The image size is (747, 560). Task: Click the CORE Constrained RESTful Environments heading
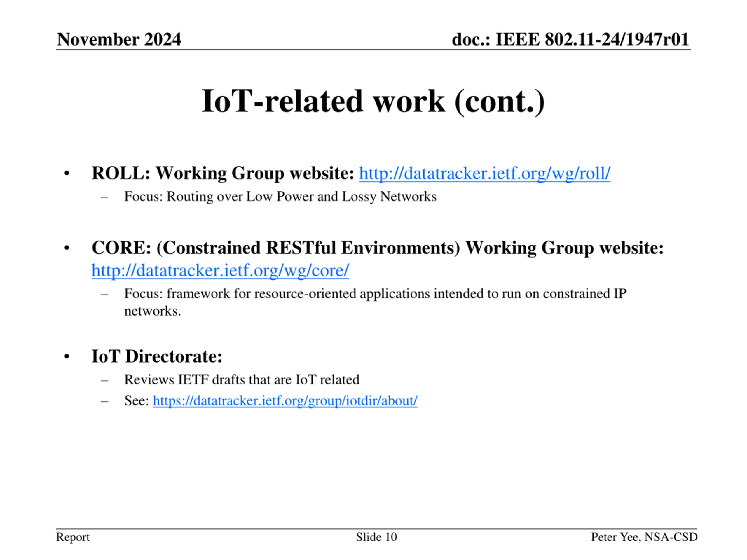coord(377,248)
